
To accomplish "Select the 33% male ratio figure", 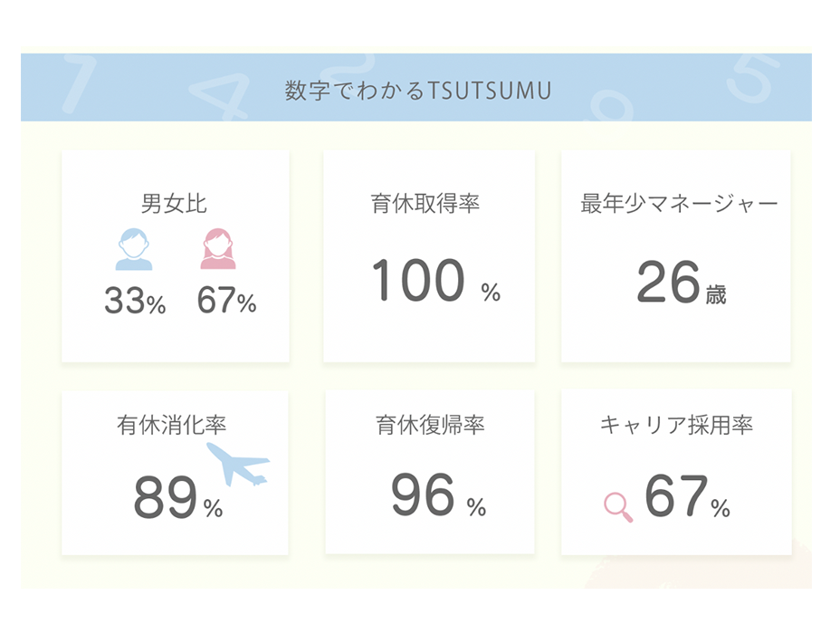I will 135,302.
